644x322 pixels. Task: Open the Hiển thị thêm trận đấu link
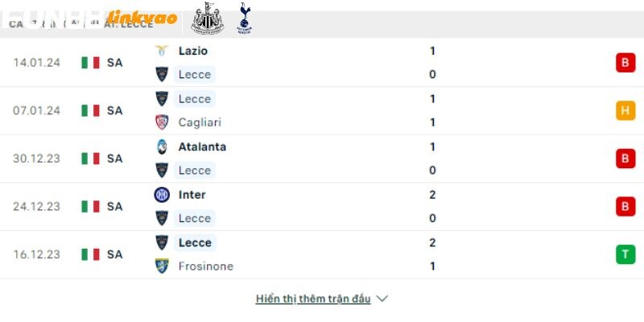[313, 299]
